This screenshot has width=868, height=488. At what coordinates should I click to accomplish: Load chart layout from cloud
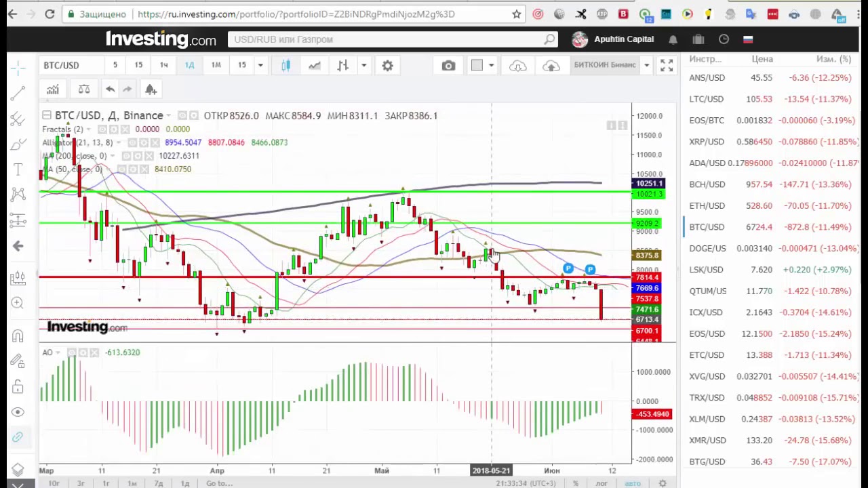[517, 65]
